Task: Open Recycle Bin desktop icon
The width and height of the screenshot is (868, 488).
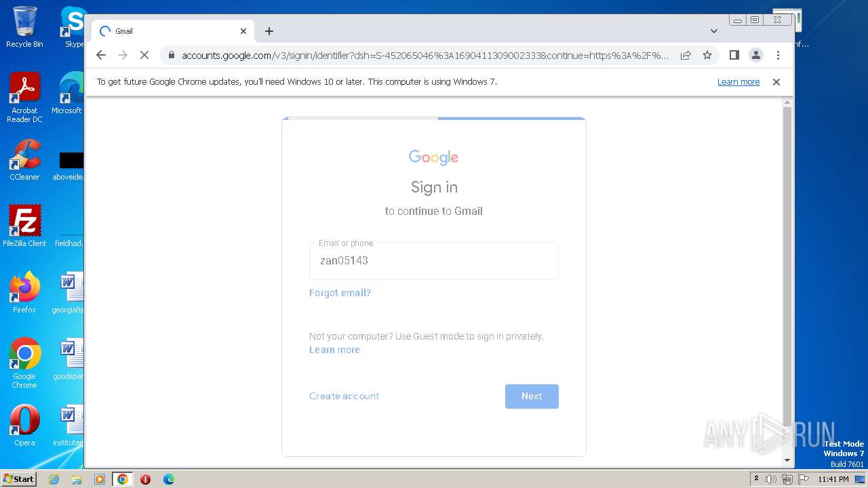Action: click(x=24, y=27)
